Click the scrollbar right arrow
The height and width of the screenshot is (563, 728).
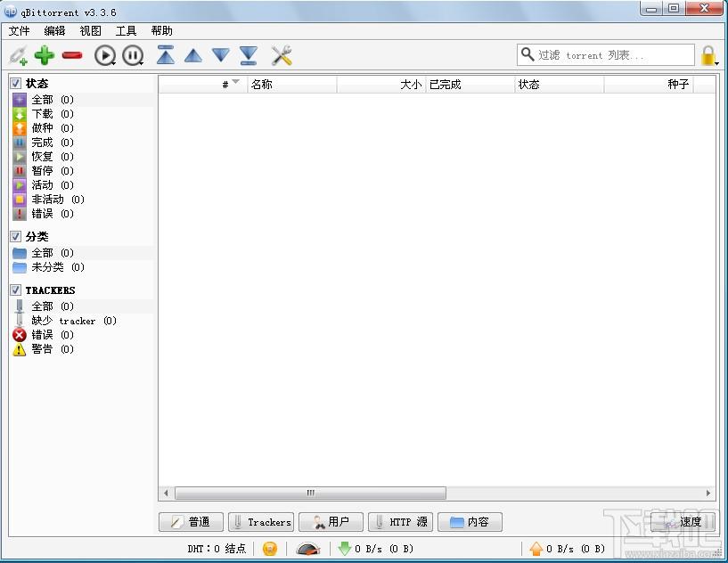pyautogui.click(x=708, y=493)
